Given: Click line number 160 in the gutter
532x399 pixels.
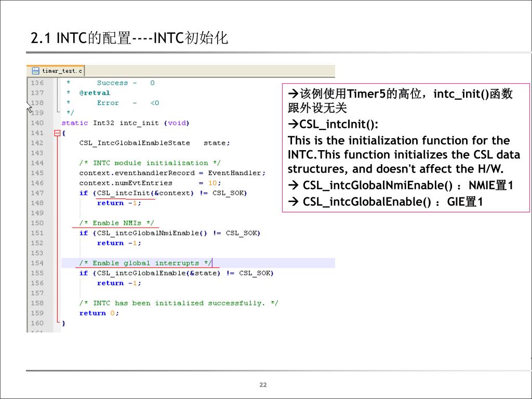Looking at the screenshot, I should [37, 323].
